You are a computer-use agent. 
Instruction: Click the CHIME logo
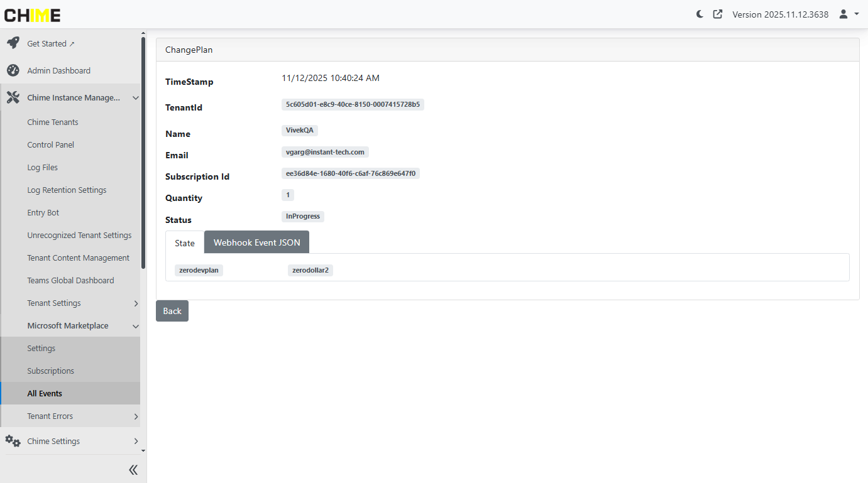[x=33, y=15]
